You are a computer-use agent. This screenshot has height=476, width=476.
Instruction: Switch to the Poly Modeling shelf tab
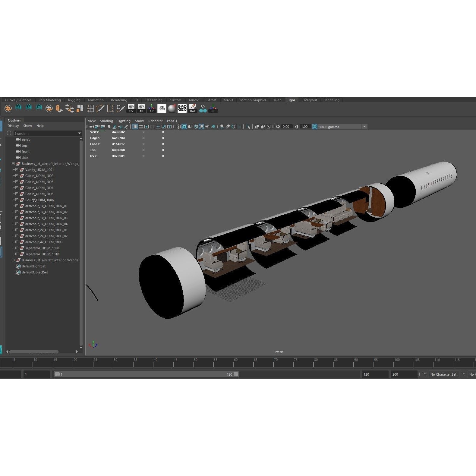(49, 100)
